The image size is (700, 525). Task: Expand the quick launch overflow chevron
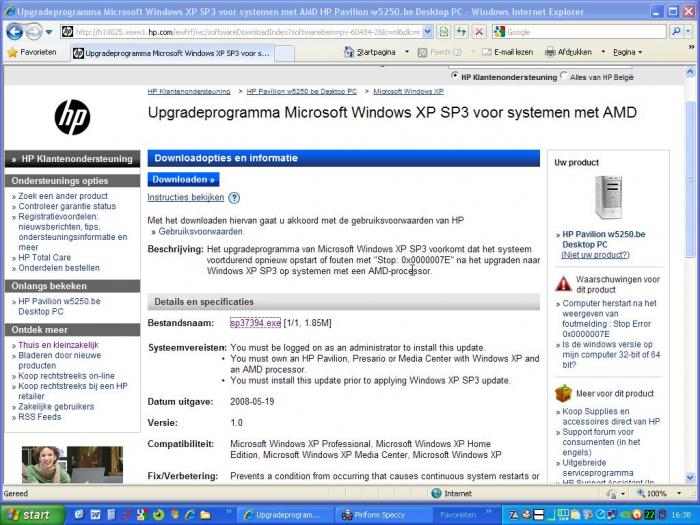229,511
